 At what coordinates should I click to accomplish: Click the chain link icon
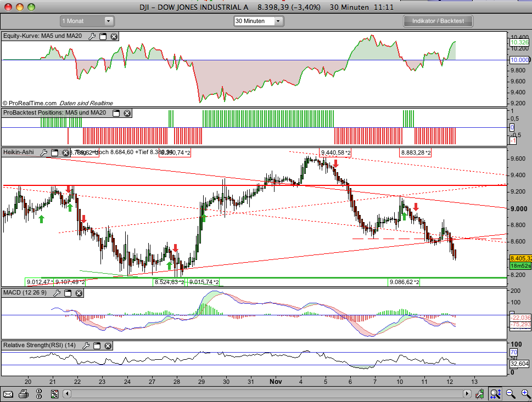tap(38, 394)
